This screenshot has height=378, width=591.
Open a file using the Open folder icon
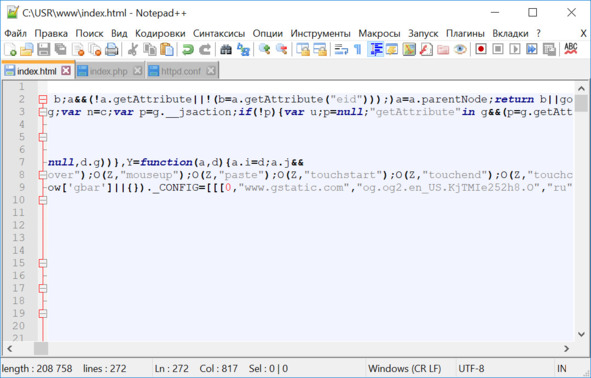26,49
